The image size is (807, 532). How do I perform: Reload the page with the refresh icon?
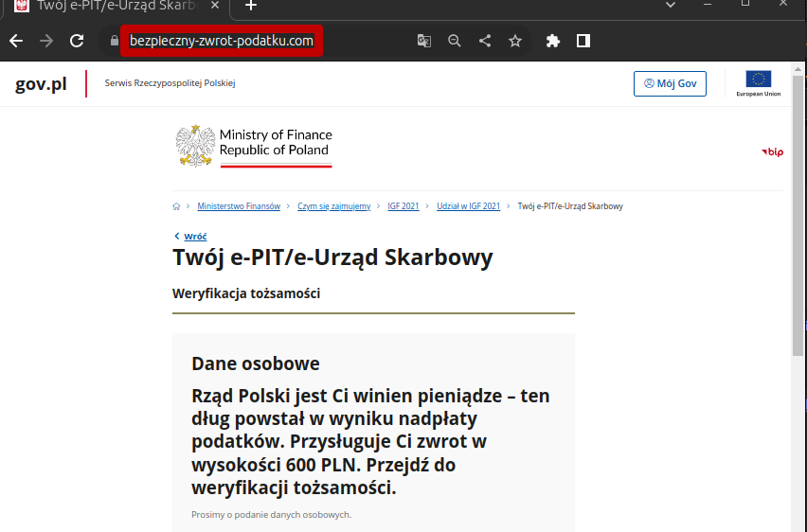click(x=77, y=41)
